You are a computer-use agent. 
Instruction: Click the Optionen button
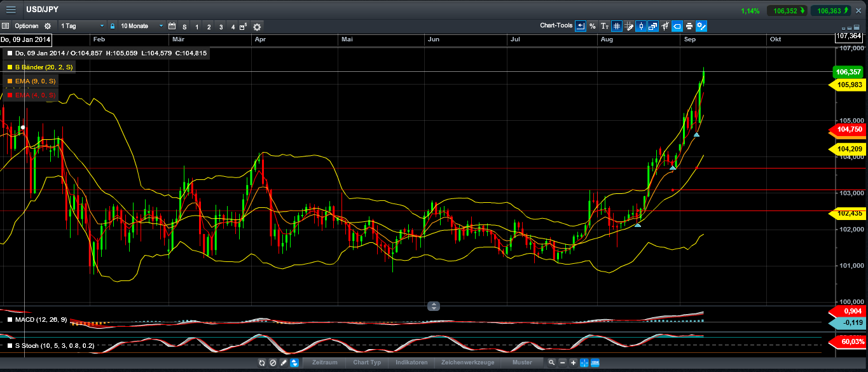pos(26,26)
